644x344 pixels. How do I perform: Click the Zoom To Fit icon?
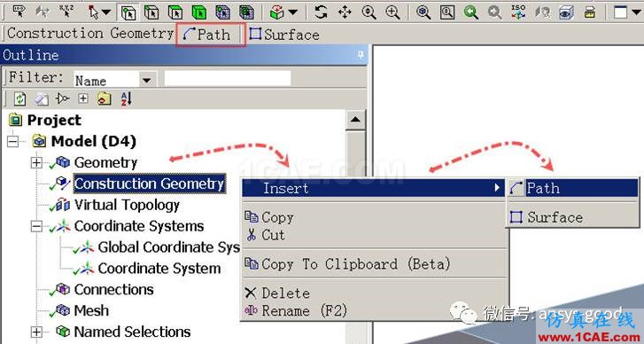pos(423,12)
